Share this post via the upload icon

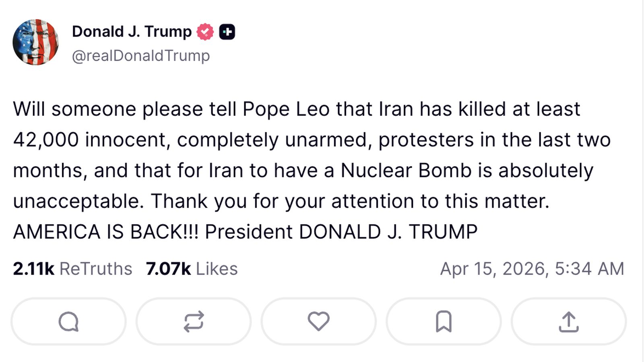point(568,321)
